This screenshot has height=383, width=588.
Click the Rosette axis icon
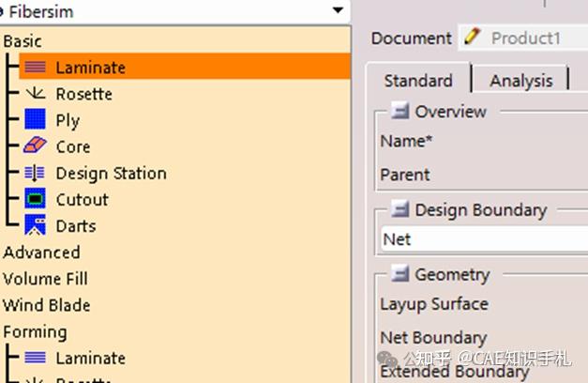tap(35, 94)
